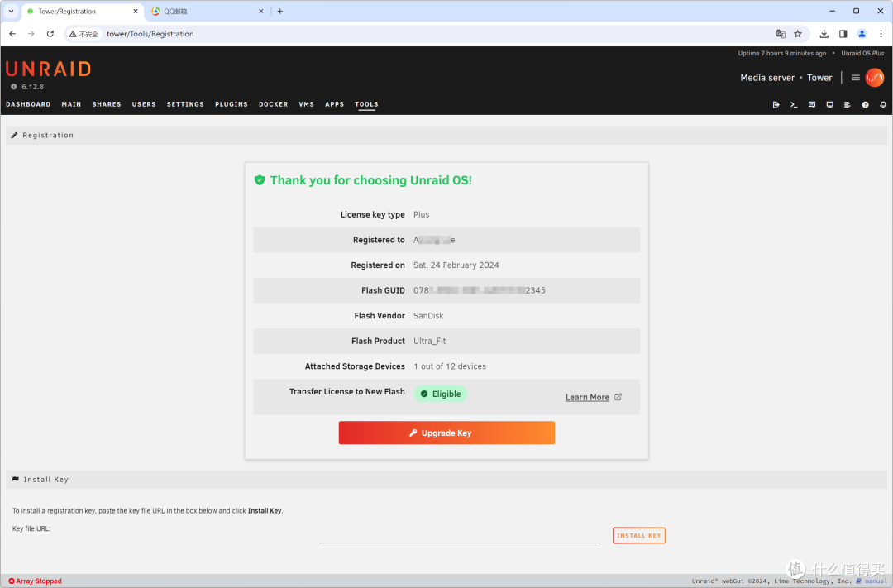Click the Key file URL input field
The image size is (893, 588).
click(x=459, y=535)
